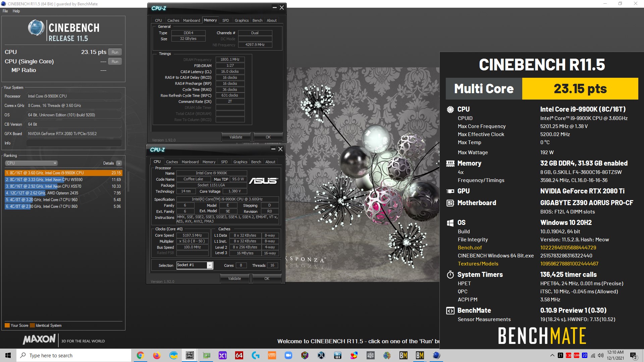Viewport: 644px width, 362px height.
Task: Switch to Mainboard tab in upper CPU-Z window
Action: click(x=192, y=20)
